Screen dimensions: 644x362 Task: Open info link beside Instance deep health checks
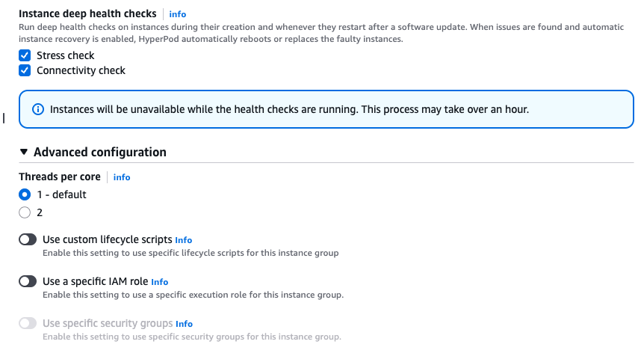177,14
